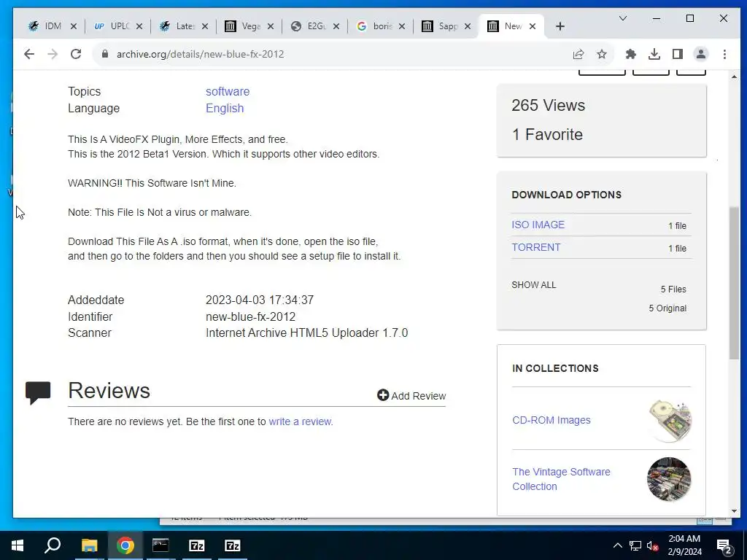Reload the archive.org page
Image resolution: width=747 pixels, height=560 pixels.
coord(76,54)
